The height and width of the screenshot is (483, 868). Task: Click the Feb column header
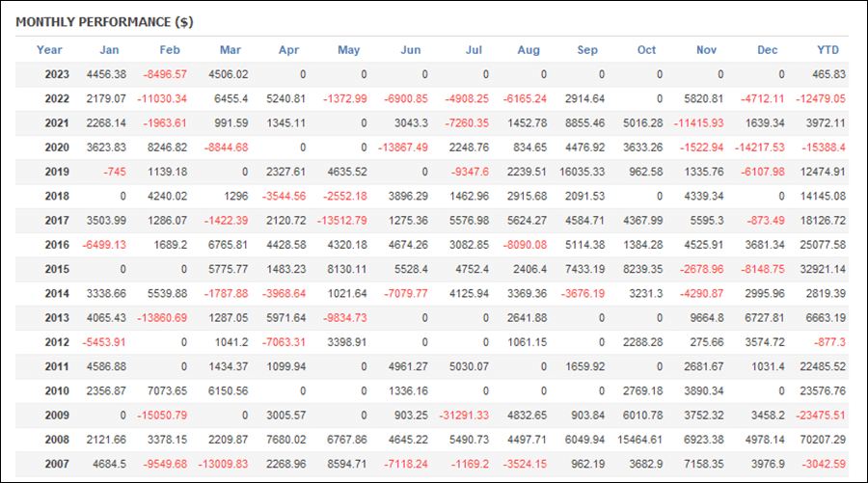[170, 50]
